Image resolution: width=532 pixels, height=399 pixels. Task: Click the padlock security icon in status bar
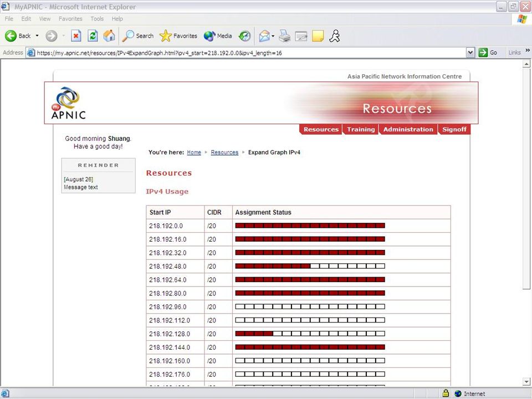pyautogui.click(x=446, y=393)
